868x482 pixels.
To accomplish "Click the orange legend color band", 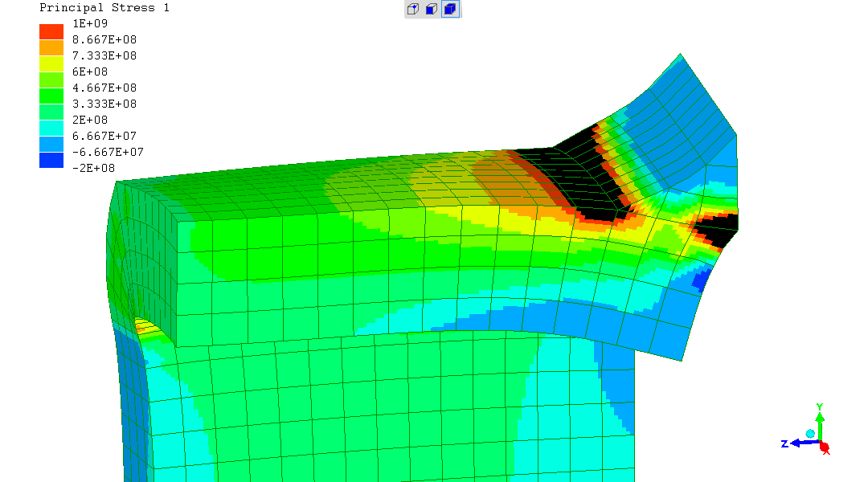I will [x=51, y=47].
